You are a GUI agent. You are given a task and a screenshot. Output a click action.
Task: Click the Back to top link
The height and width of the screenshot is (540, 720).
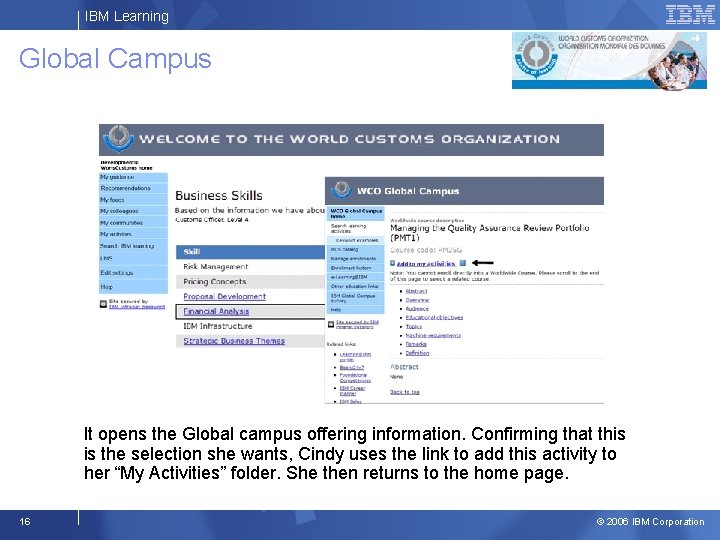405,392
